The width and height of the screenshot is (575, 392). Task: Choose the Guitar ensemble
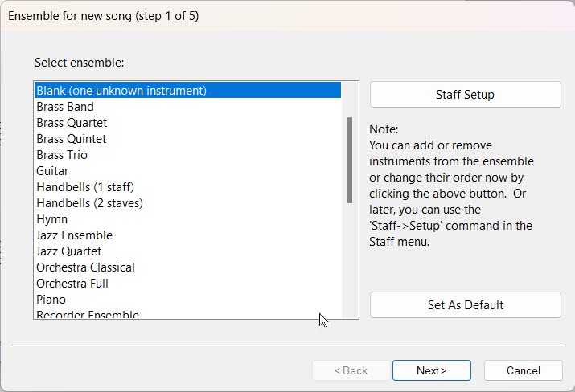click(x=52, y=171)
